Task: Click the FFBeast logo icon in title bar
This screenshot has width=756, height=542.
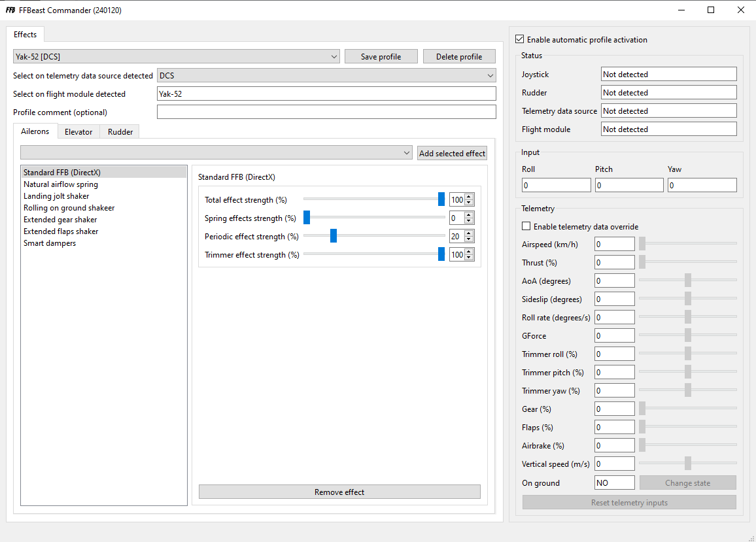Action: click(x=10, y=10)
